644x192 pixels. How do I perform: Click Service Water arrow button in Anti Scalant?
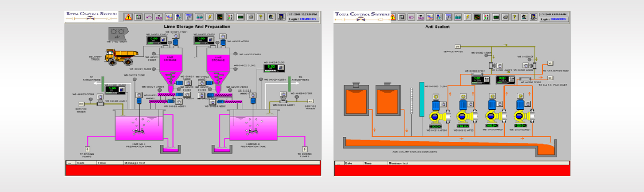pyautogui.click(x=457, y=47)
